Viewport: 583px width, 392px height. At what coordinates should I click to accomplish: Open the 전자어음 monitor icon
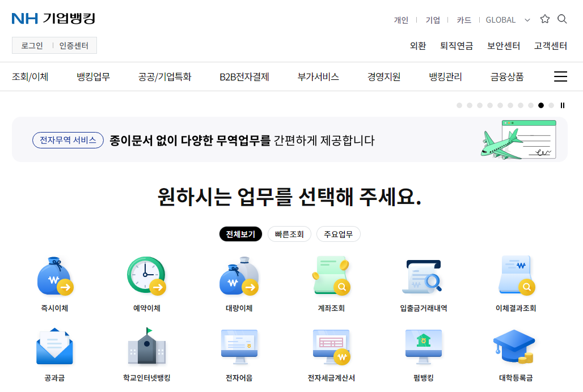coord(239,346)
